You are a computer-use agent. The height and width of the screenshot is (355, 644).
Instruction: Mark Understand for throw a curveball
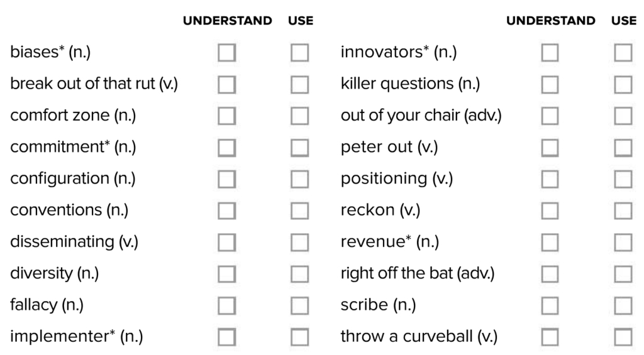550,337
